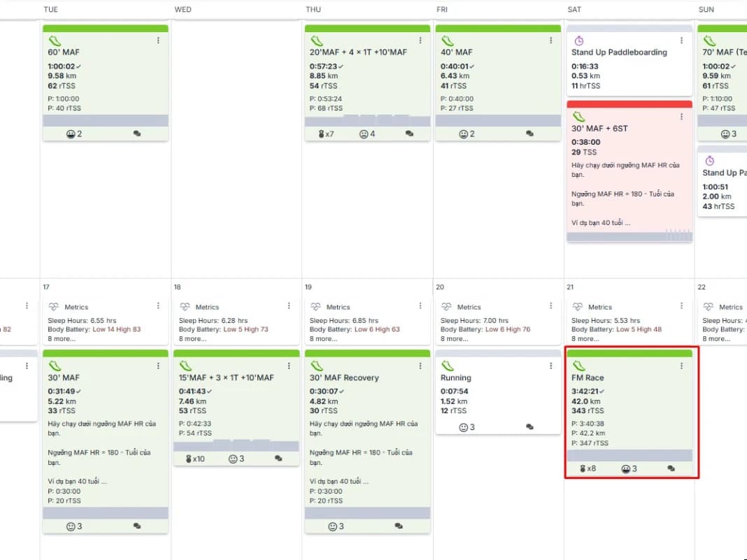This screenshot has height=560, width=747.
Task: Open three-dot menu on day 19 Metrics
Action: pyautogui.click(x=420, y=306)
